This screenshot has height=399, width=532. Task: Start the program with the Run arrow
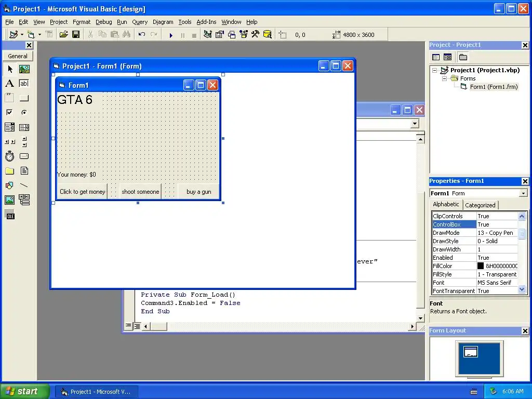[171, 35]
